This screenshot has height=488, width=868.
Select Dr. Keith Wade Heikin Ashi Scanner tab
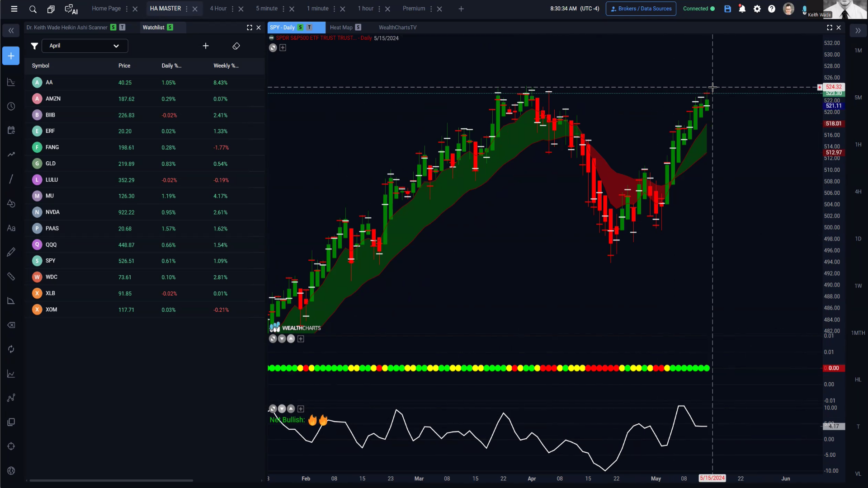67,28
